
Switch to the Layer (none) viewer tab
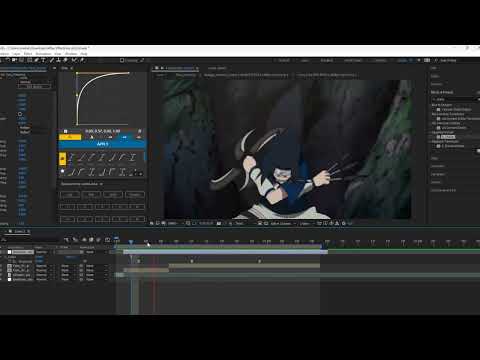[x=217, y=68]
